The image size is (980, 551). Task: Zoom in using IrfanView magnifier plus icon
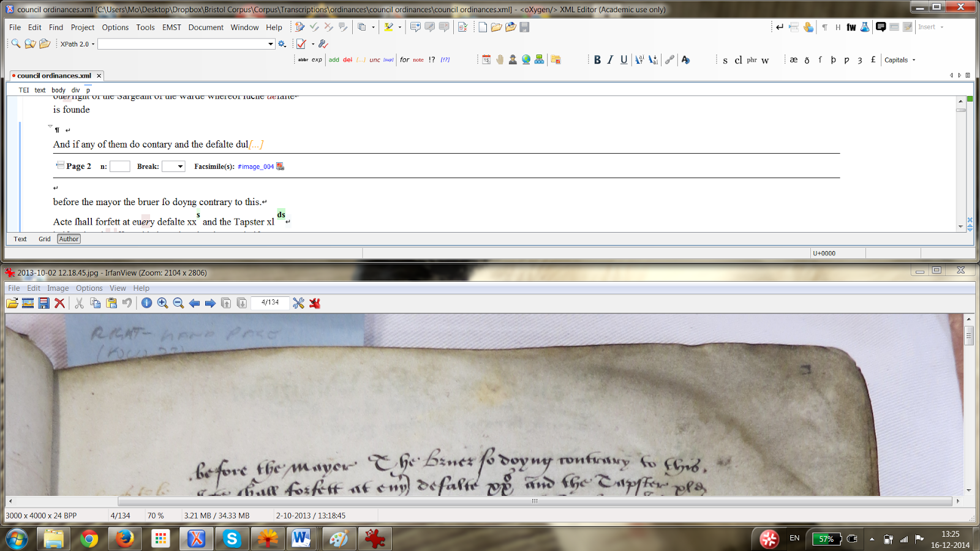(x=162, y=303)
